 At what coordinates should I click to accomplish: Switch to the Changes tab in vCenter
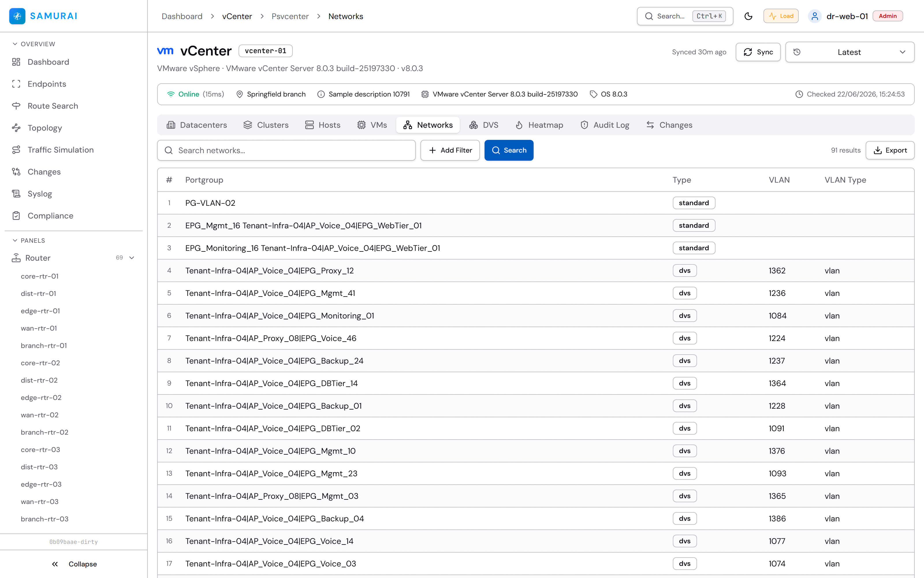click(x=669, y=125)
